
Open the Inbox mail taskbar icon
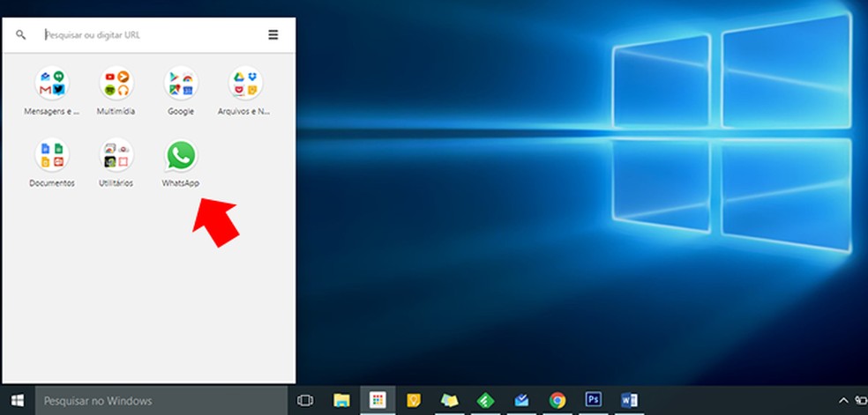coord(521,401)
